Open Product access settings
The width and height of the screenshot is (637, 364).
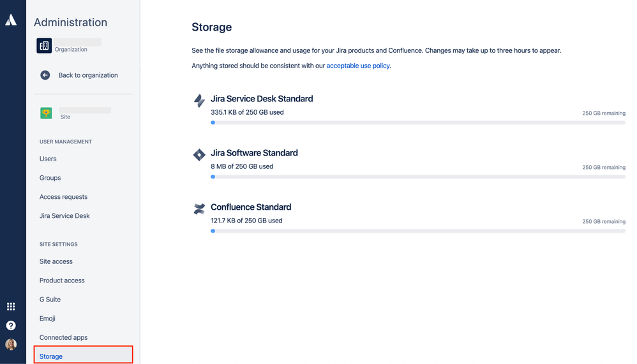click(x=62, y=280)
